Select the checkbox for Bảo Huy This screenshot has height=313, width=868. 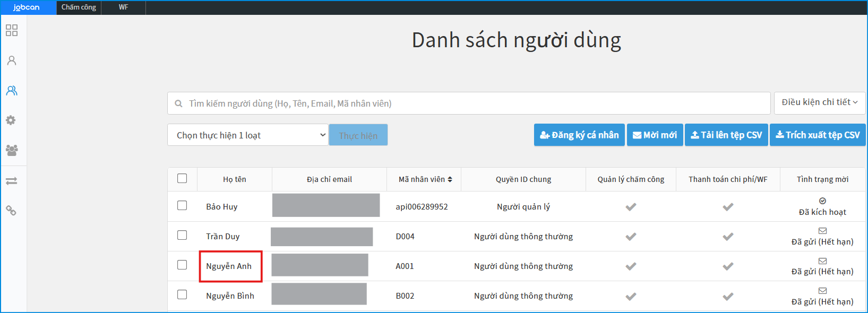[182, 205]
